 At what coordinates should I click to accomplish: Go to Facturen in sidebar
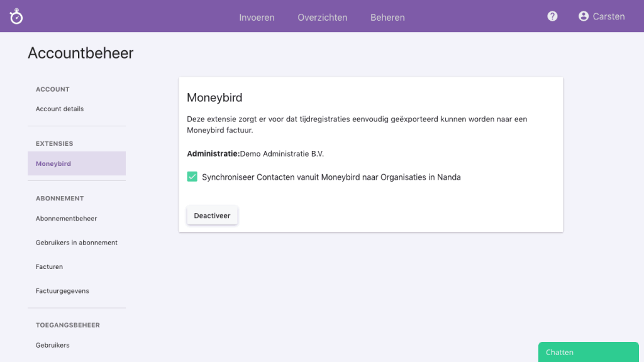pos(49,266)
